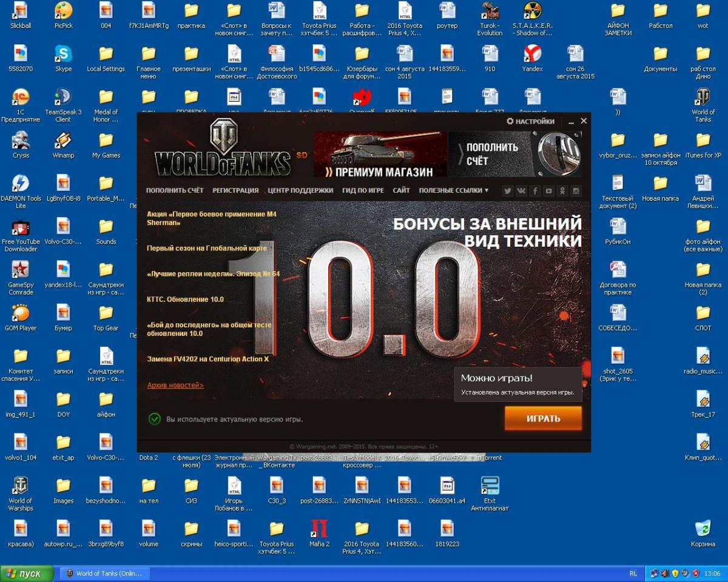Click the network connection tray icon

(655, 574)
